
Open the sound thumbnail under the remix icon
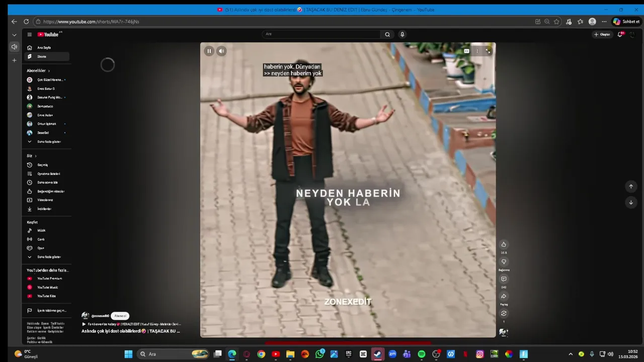coord(504,332)
